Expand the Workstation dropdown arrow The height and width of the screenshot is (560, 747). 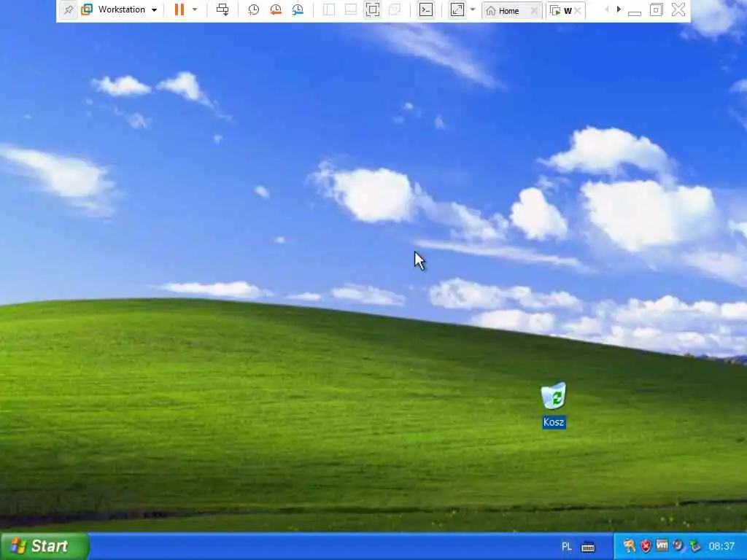coord(155,10)
